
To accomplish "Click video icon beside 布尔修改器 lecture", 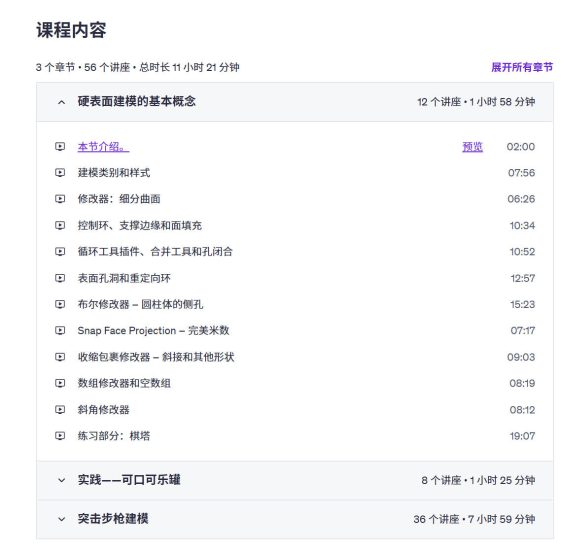I will pos(60,304).
